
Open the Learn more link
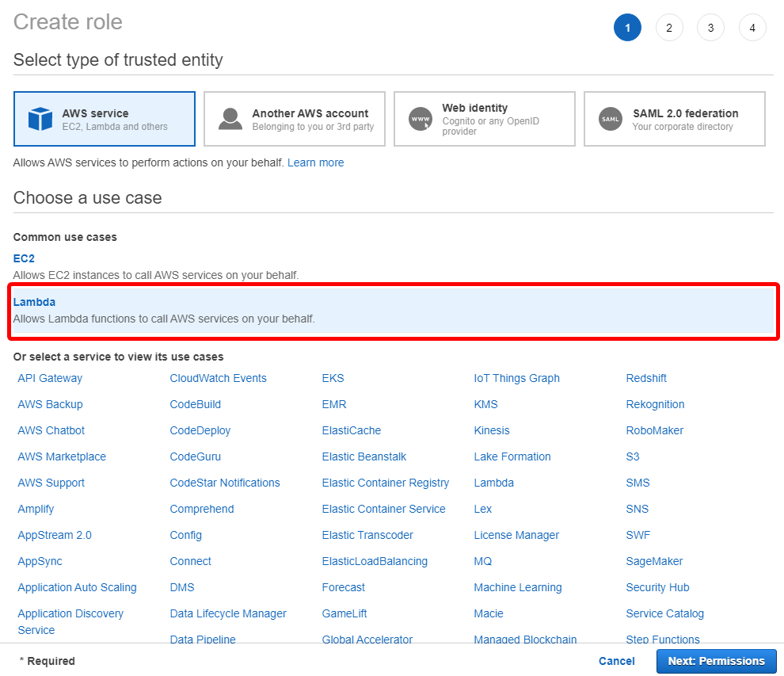[315, 162]
